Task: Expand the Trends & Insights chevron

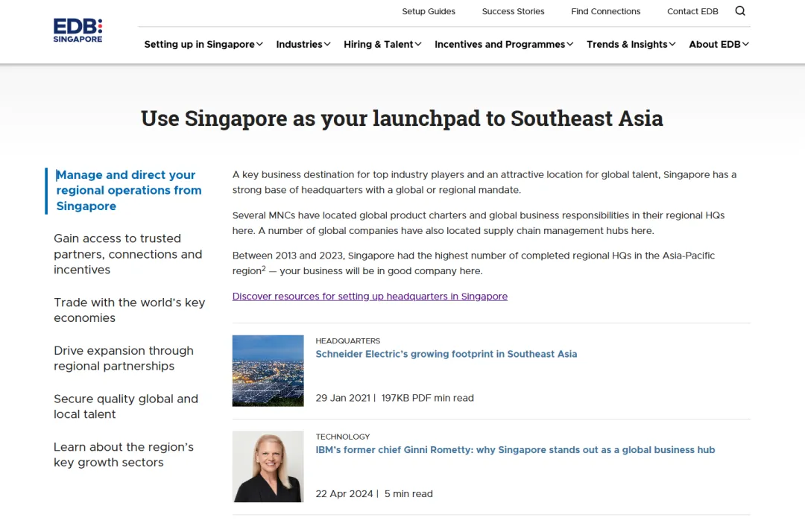Action: pyautogui.click(x=672, y=44)
